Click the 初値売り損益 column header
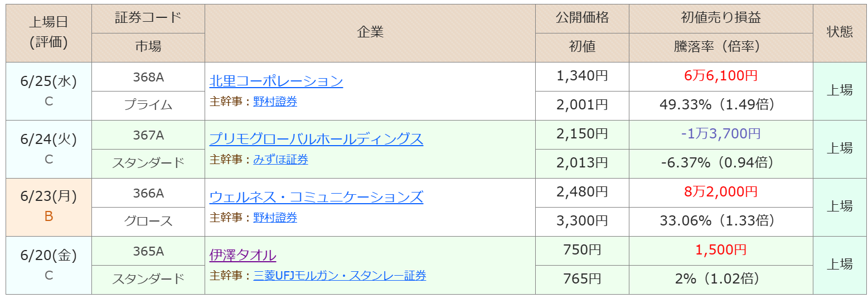Image resolution: width=868 pixels, height=298 pixels. click(x=721, y=19)
